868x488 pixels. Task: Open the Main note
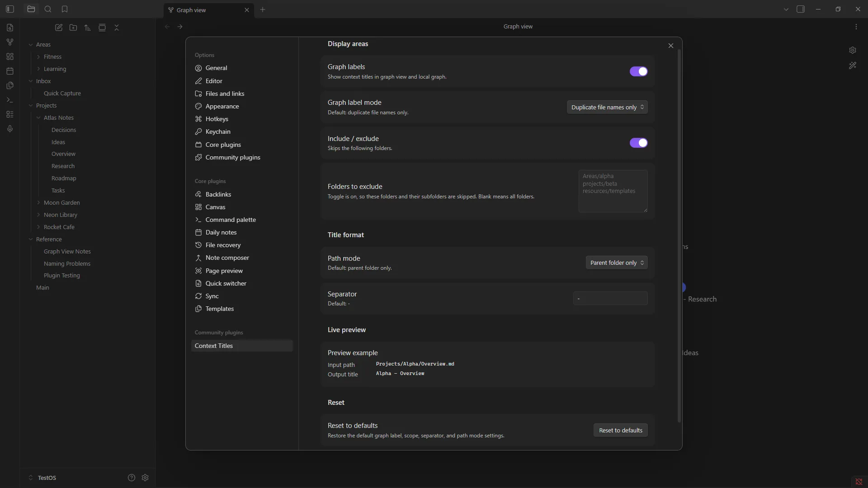42,287
